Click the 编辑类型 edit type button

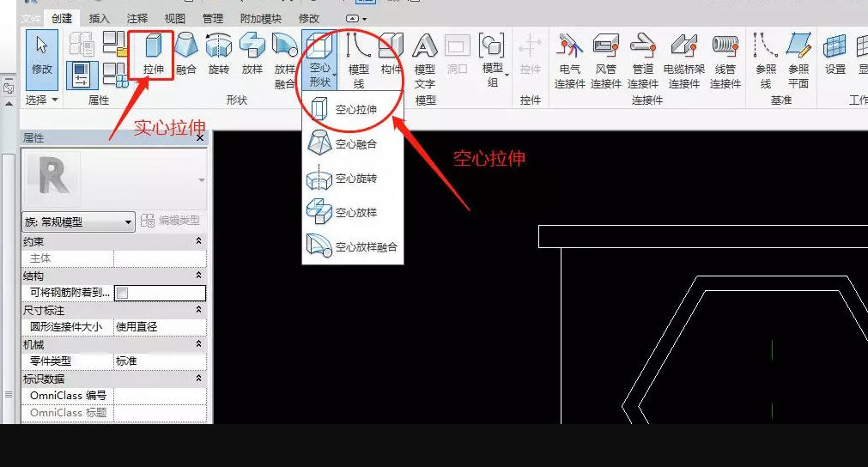point(170,221)
